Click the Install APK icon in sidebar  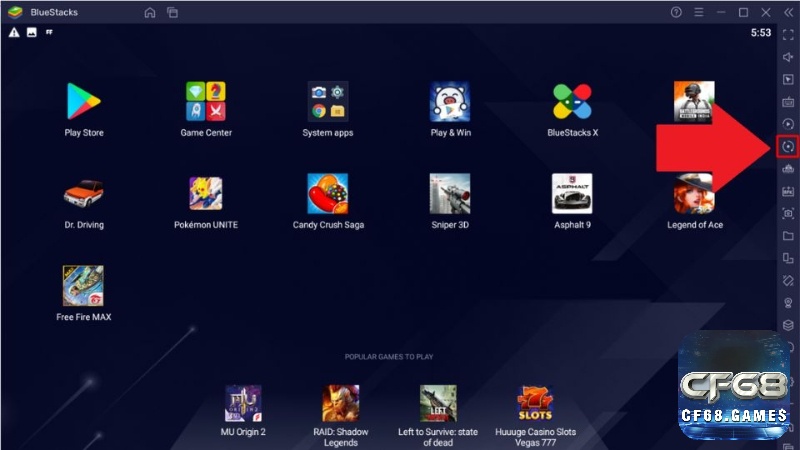(788, 191)
